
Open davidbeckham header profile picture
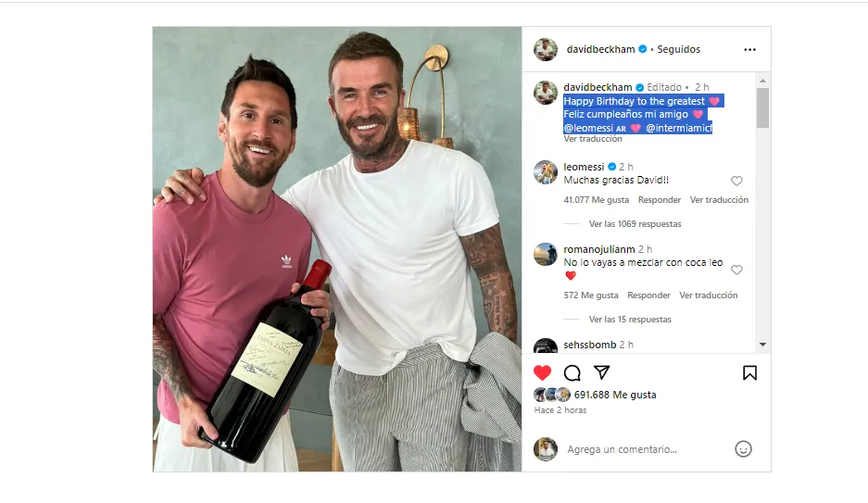pyautogui.click(x=546, y=49)
